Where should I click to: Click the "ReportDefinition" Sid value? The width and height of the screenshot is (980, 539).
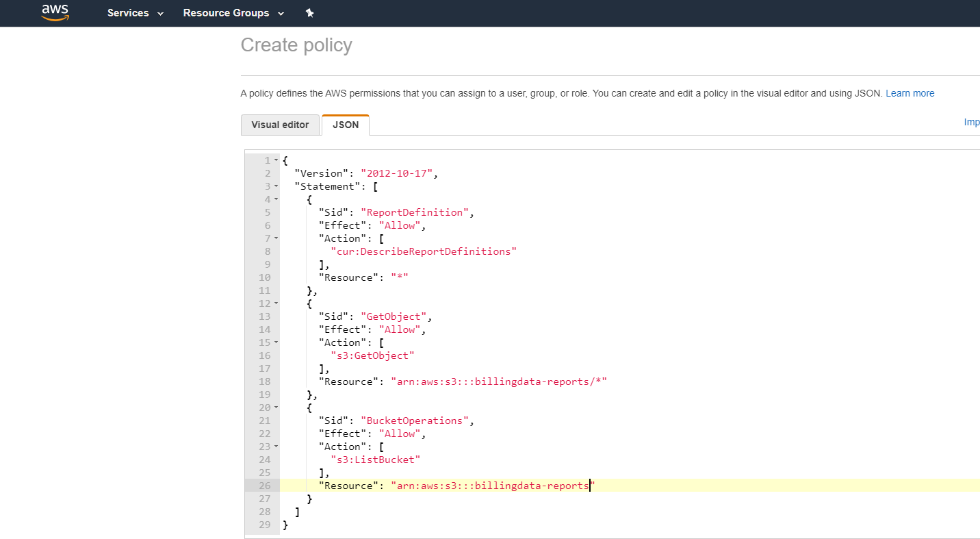coord(414,212)
